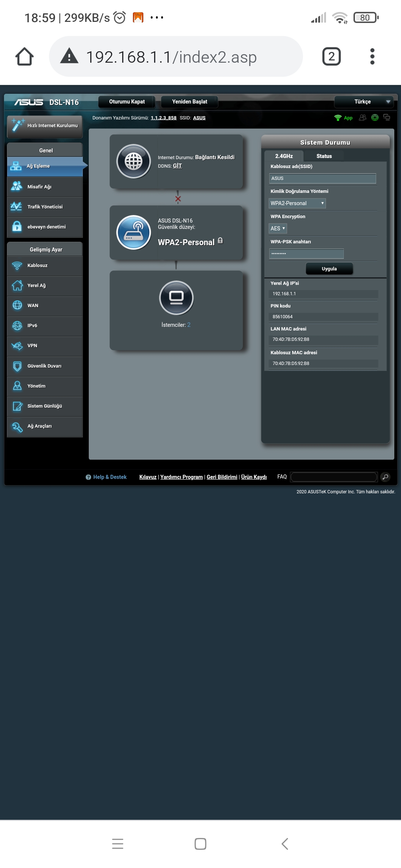Click the clients monitor icon

(x=176, y=298)
